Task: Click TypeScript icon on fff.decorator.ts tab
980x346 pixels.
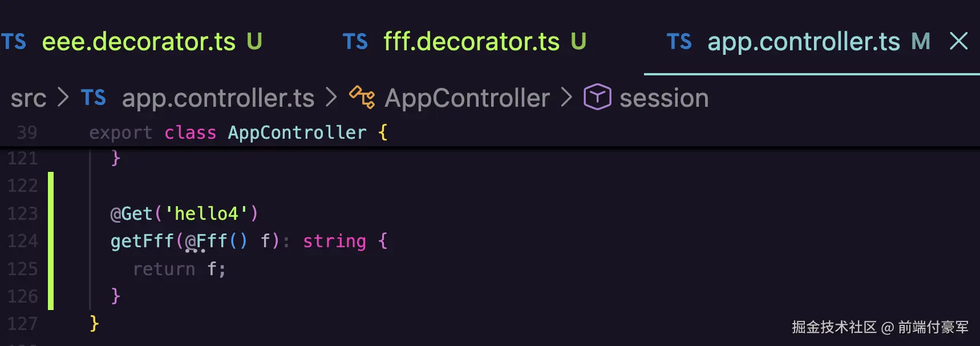Action: tap(355, 42)
